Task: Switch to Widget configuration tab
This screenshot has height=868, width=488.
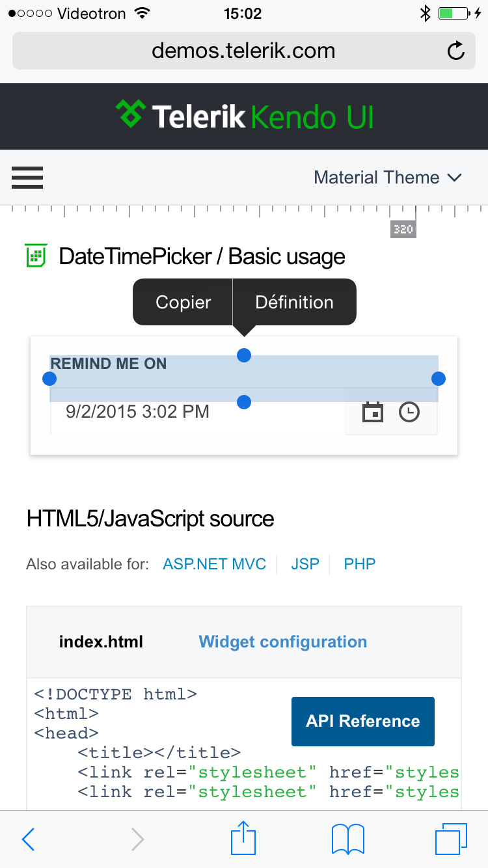Action: pyautogui.click(x=282, y=642)
